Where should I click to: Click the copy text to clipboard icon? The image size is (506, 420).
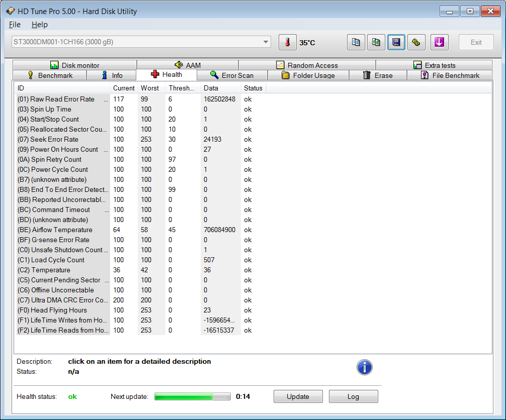click(x=356, y=42)
